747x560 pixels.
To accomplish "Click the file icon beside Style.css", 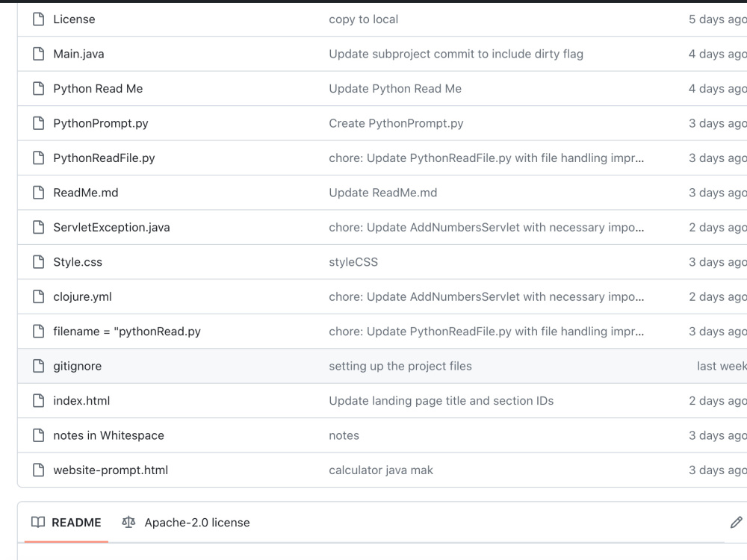I will pyautogui.click(x=39, y=262).
